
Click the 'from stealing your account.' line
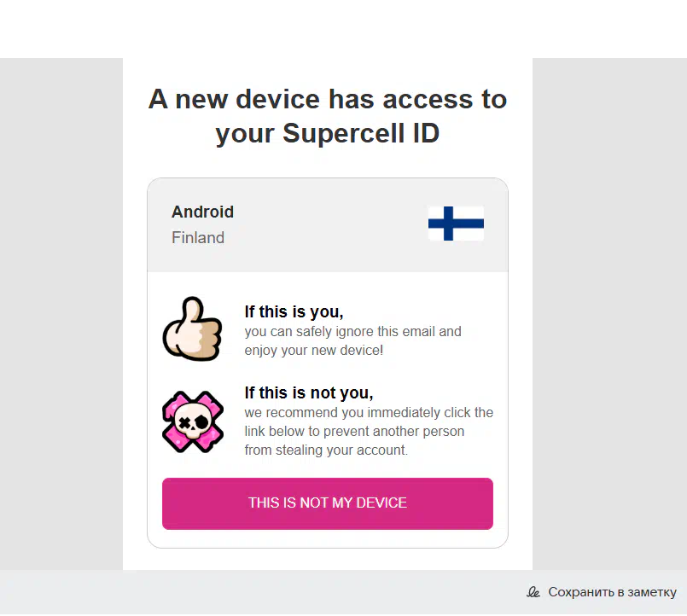click(326, 450)
